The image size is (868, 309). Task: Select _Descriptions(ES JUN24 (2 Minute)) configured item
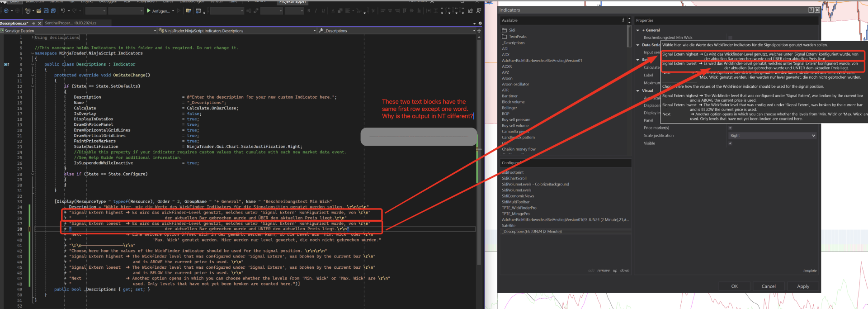tap(532, 231)
